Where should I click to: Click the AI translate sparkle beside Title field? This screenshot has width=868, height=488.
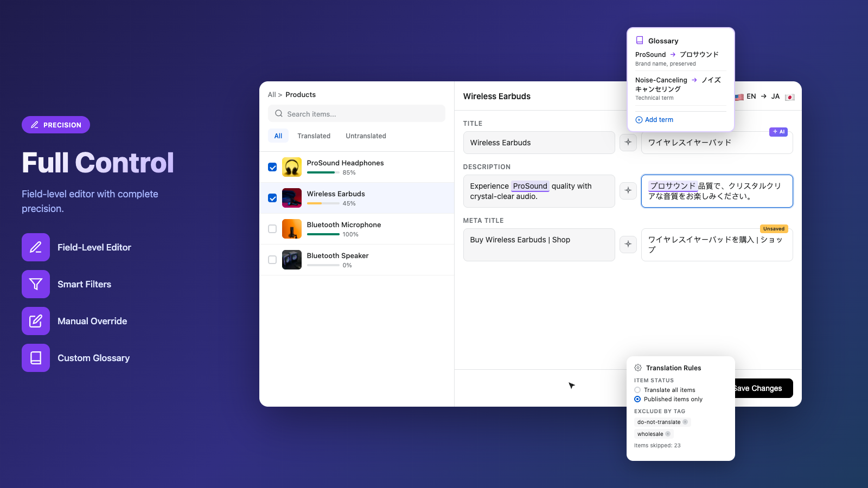628,143
